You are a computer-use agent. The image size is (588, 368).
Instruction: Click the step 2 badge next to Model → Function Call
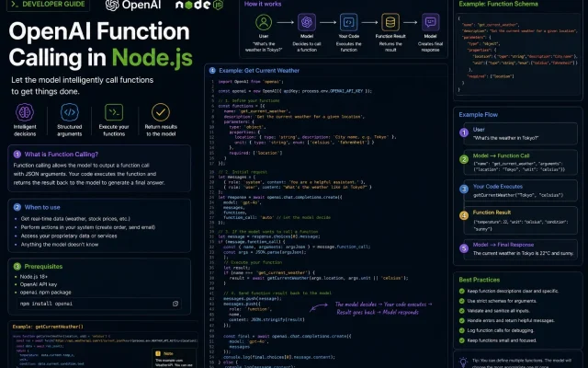click(464, 159)
